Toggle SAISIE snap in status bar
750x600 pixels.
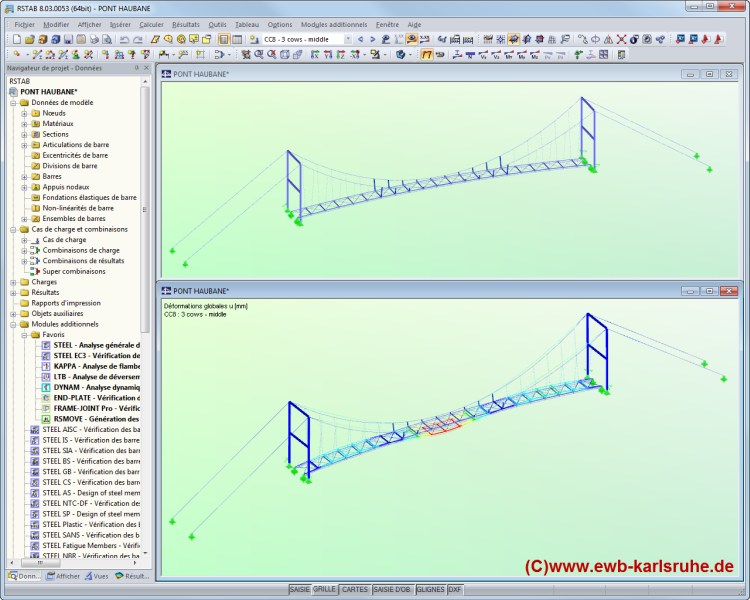[x=299, y=589]
